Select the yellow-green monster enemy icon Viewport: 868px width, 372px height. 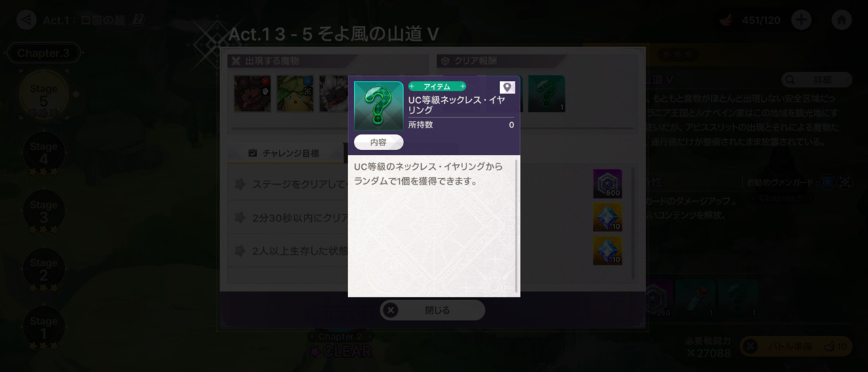295,94
